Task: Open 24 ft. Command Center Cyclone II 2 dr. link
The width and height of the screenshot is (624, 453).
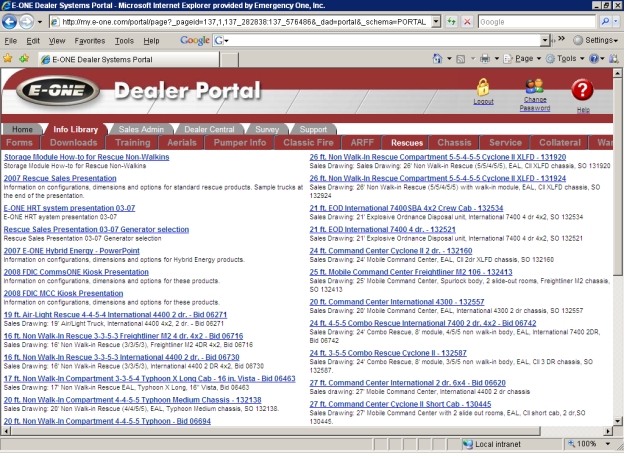Action: click(x=391, y=251)
